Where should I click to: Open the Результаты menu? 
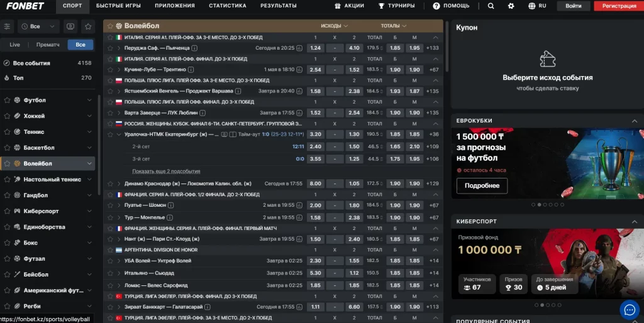click(x=279, y=6)
